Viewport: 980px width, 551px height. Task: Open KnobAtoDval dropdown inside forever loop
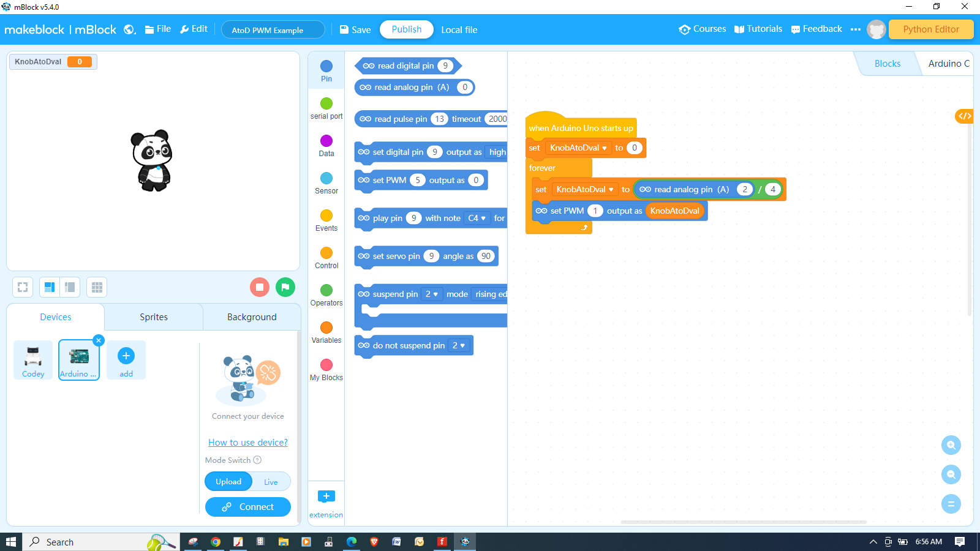585,189
